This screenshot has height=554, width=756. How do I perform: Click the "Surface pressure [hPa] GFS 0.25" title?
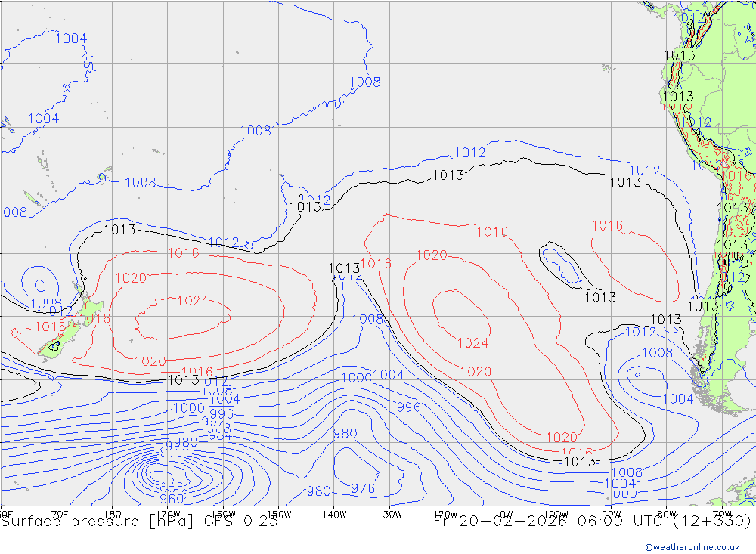point(139,522)
